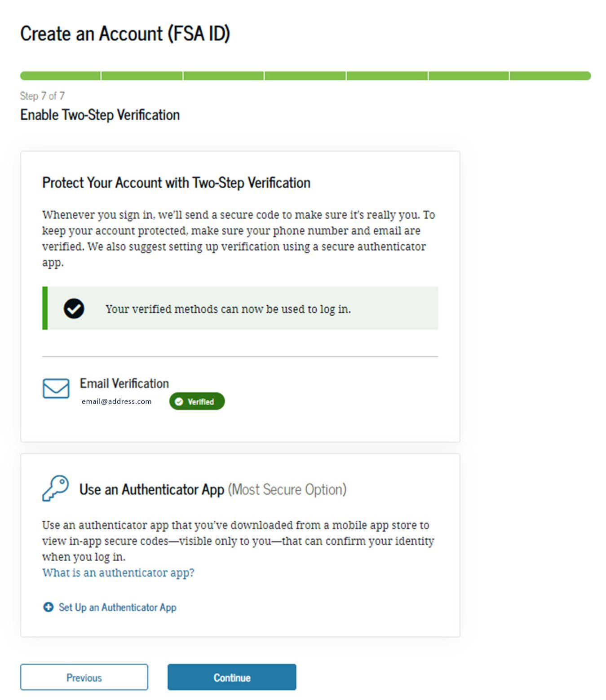Click the green Verified badge
Image resolution: width=606 pixels, height=700 pixels.
[x=197, y=401]
